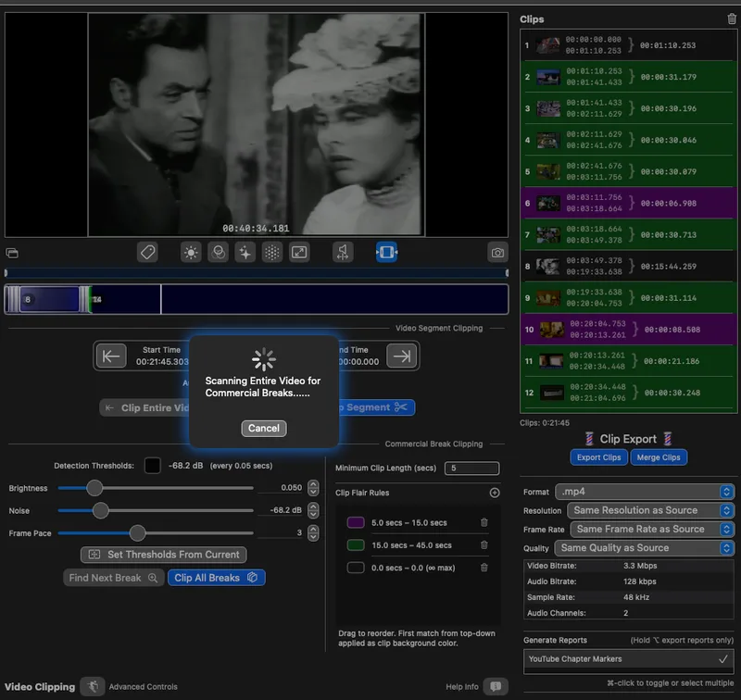Image resolution: width=741 pixels, height=700 pixels.
Task: Select clip 5 lasting 00:00:30.079
Action: pyautogui.click(x=629, y=171)
